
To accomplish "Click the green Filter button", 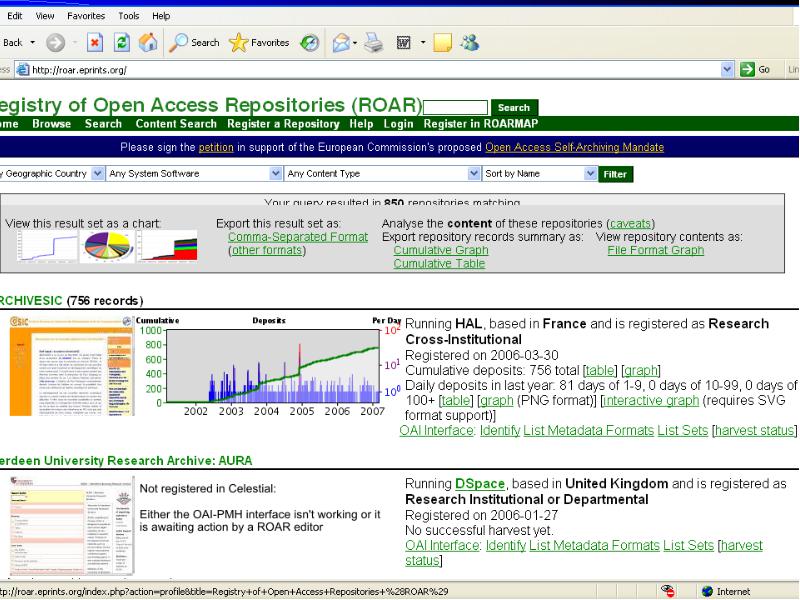I will coord(615,174).
